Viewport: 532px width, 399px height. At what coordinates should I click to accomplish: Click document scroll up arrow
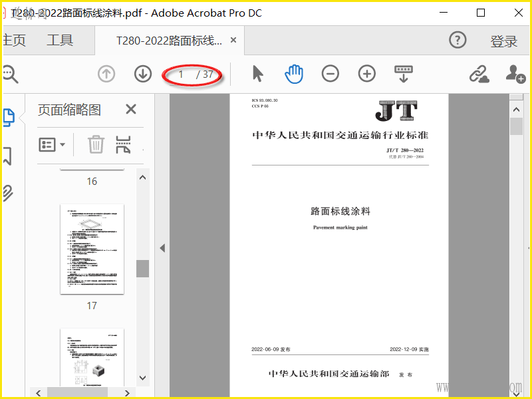pos(517,109)
